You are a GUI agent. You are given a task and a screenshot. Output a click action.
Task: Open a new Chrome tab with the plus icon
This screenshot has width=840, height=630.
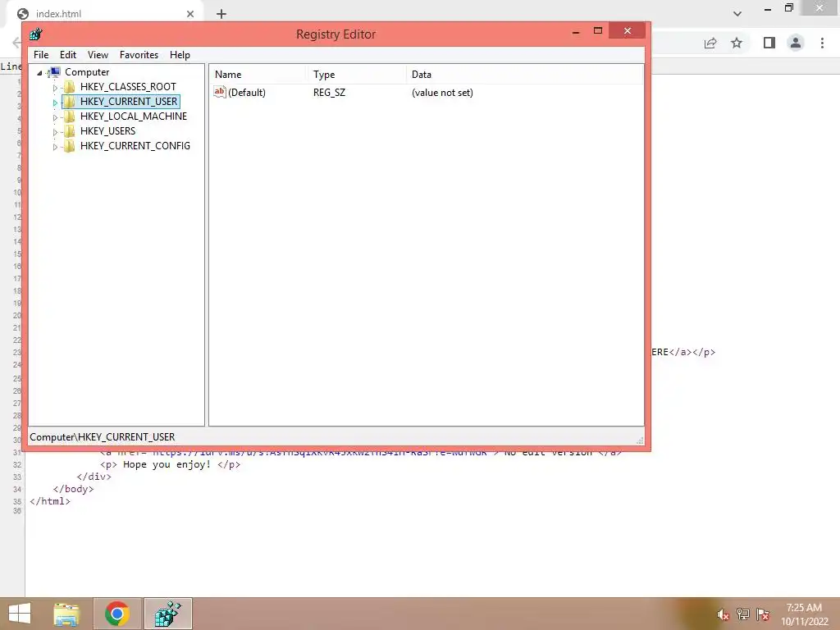tap(221, 14)
